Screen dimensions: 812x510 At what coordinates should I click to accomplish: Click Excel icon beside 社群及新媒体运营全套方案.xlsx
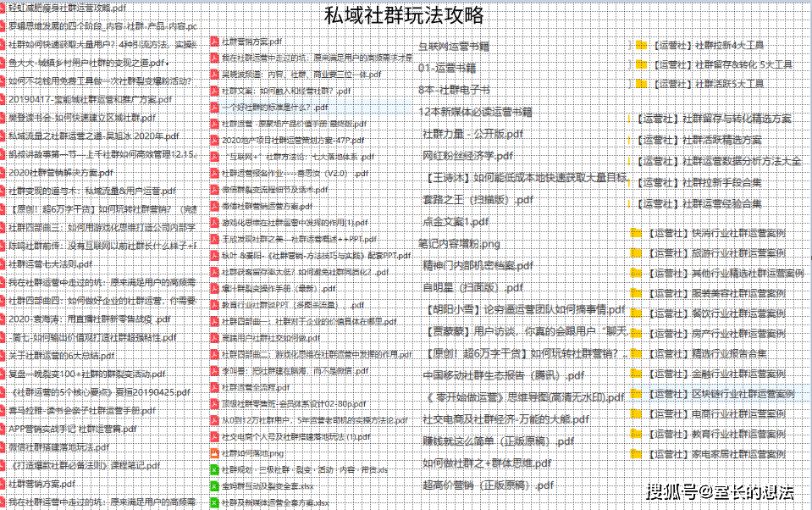click(x=214, y=502)
